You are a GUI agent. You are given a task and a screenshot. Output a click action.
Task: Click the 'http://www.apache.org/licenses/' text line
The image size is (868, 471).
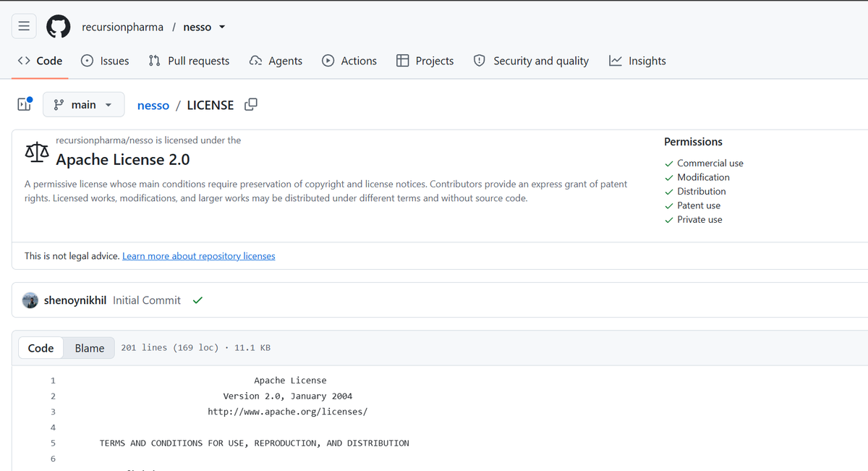pyautogui.click(x=288, y=412)
